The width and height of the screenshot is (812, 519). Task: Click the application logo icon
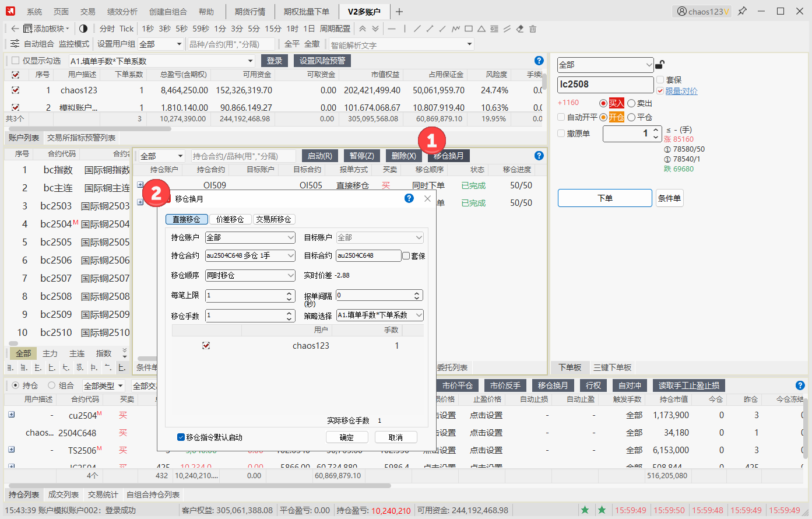[11, 12]
